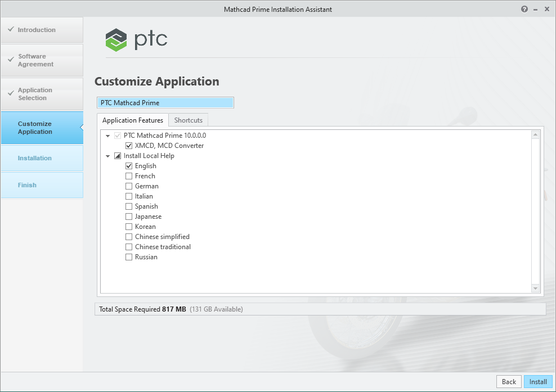Collapse the PTC Mathcad Prime 10.0.0.0 node
This screenshot has height=392, width=556.
pos(107,135)
